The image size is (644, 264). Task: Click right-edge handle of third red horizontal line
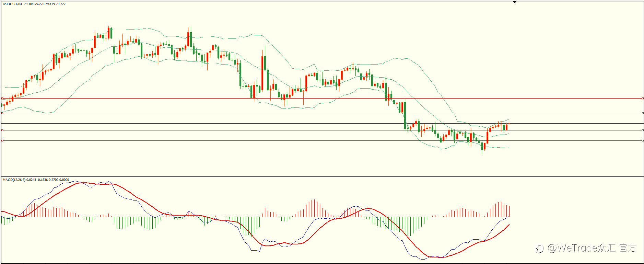643,130
